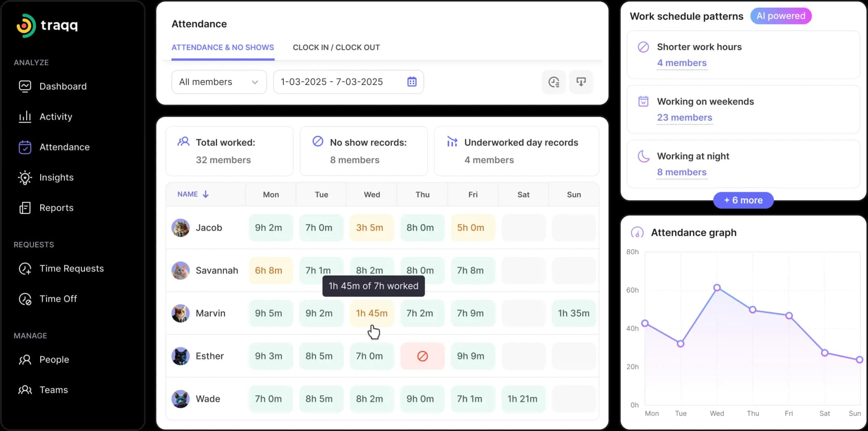Screen dimensions: 868x431
Task: Click the 8 members link under Working at night
Action: click(681, 172)
